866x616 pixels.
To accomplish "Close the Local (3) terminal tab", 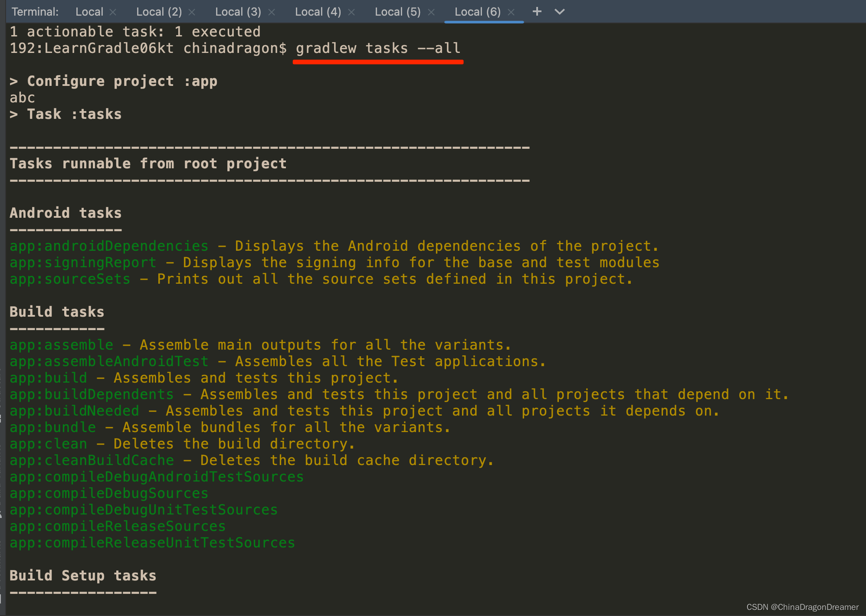I will pyautogui.click(x=272, y=12).
